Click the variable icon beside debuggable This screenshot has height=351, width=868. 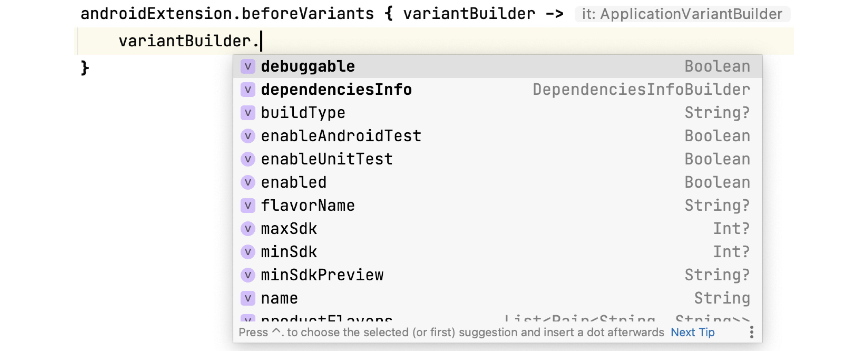tap(248, 66)
